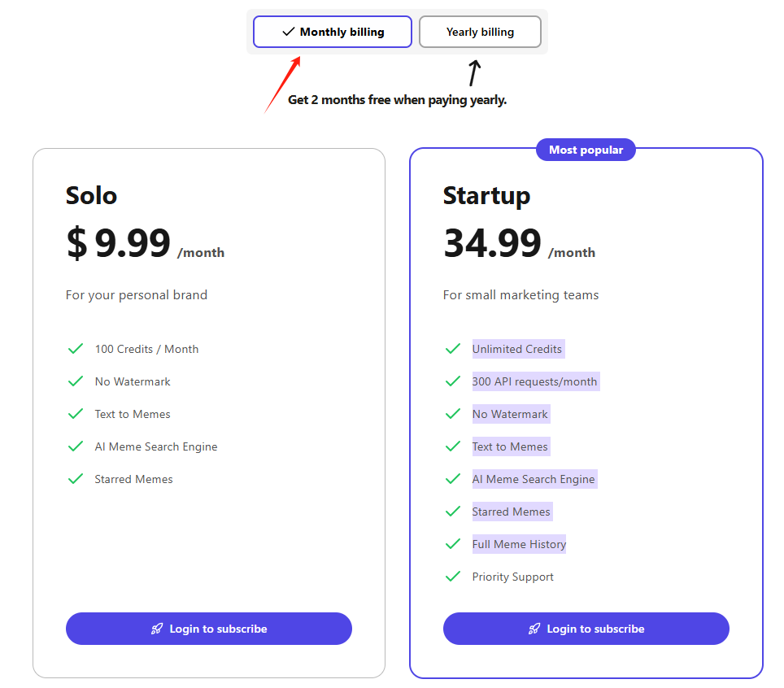Click the checkmark beside Priority Support

(453, 576)
